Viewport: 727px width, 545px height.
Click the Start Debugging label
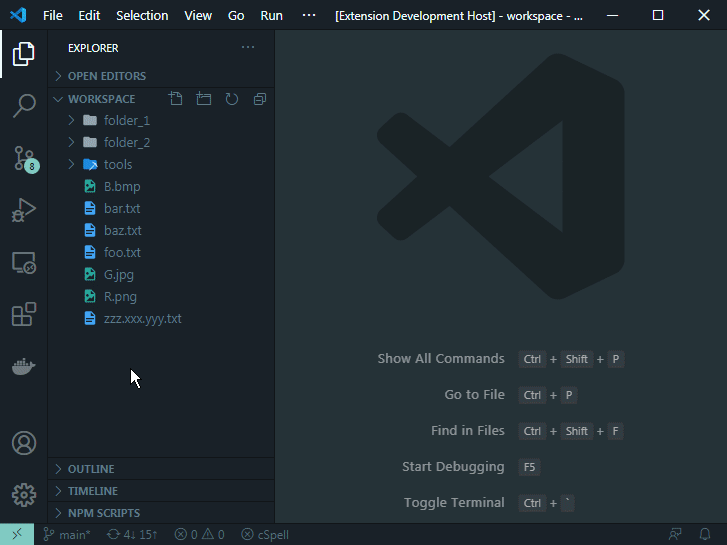(x=453, y=467)
